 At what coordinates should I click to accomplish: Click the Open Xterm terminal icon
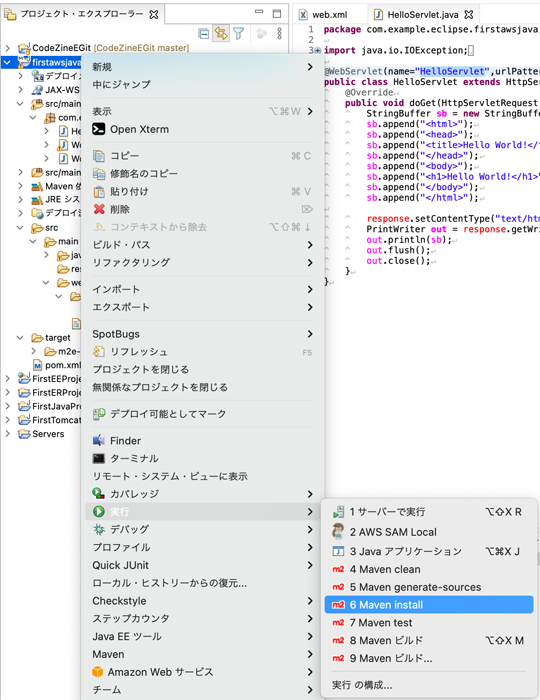coord(99,129)
